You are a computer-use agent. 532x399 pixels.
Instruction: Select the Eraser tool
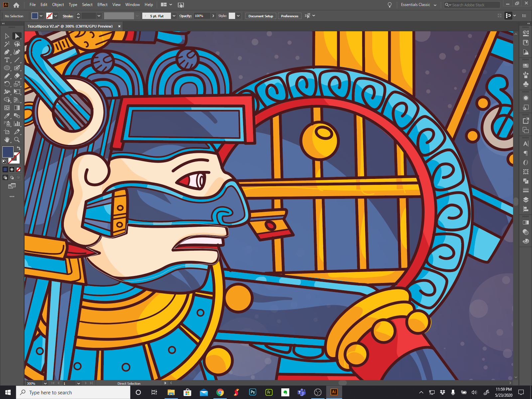(17, 76)
